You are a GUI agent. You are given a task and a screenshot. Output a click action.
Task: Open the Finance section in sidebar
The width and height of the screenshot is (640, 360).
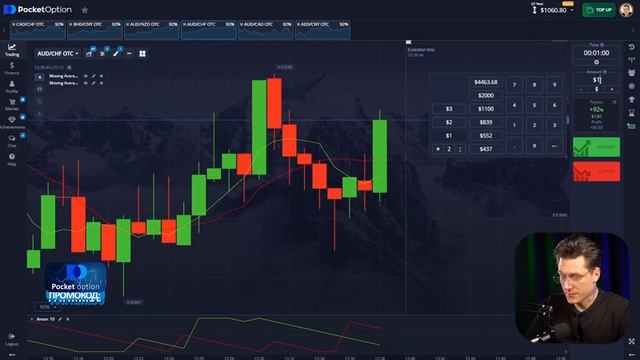click(x=12, y=68)
